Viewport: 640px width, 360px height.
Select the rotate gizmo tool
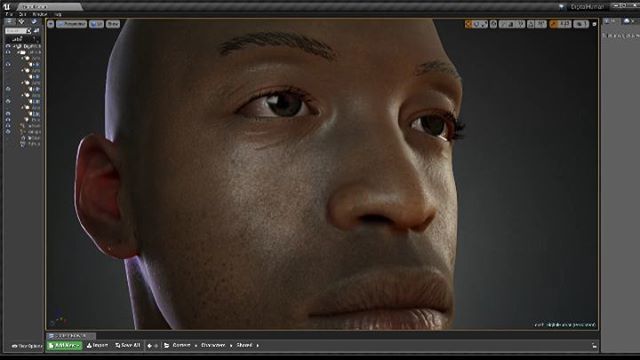pos(476,24)
